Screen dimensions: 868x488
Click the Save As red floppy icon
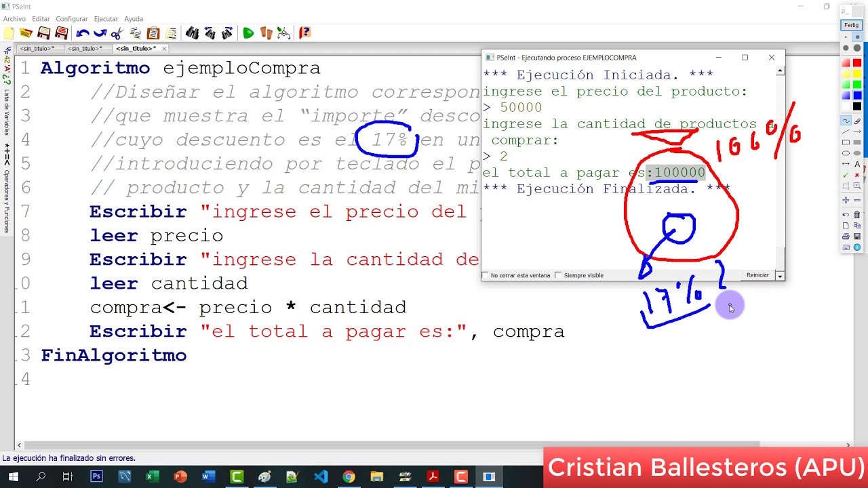pos(62,33)
